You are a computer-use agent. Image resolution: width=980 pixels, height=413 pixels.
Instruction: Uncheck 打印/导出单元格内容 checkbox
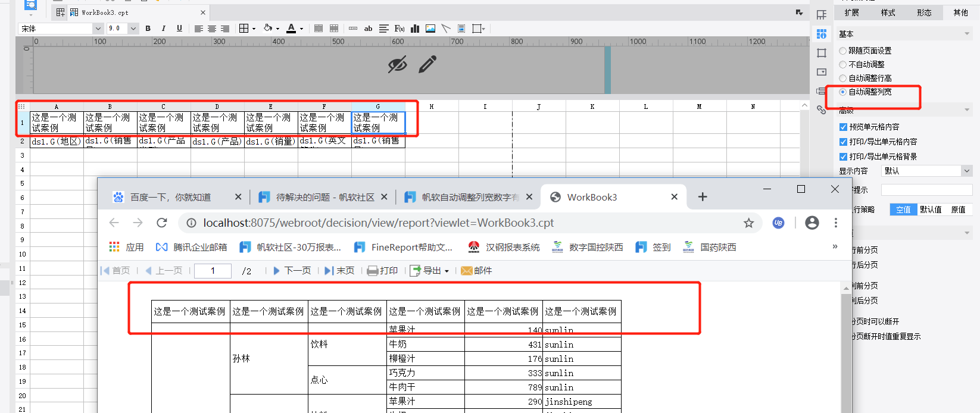(843, 142)
